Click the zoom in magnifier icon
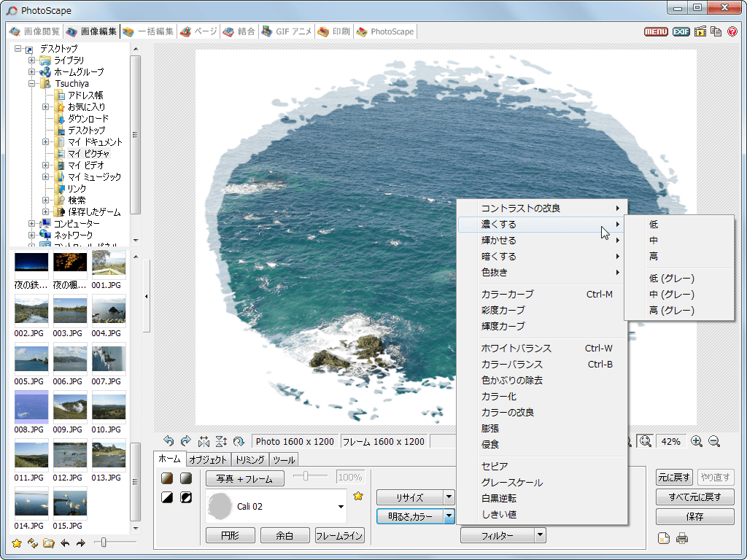This screenshot has height=560, width=747. (x=697, y=441)
